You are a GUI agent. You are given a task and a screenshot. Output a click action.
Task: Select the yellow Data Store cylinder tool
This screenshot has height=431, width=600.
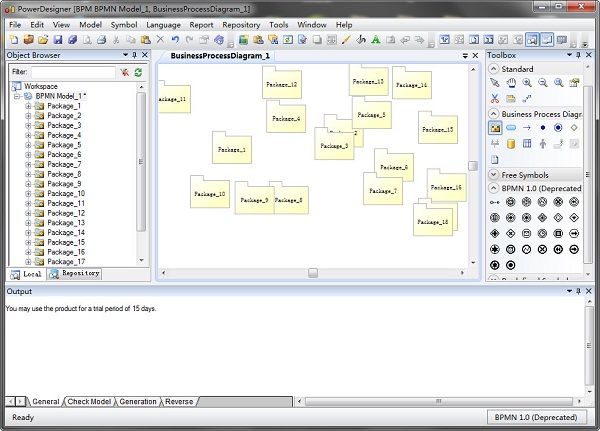[x=511, y=143]
